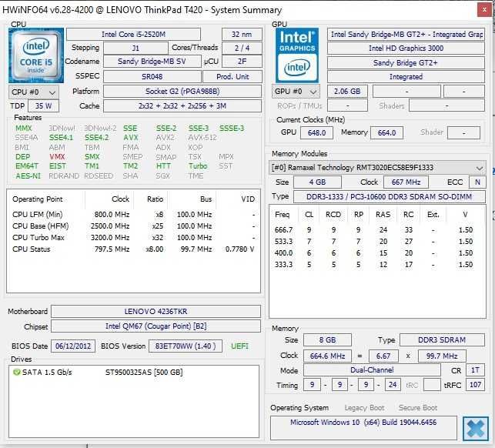
Task: Click the CPU Turbo Max operating point row
Action: 133,238
